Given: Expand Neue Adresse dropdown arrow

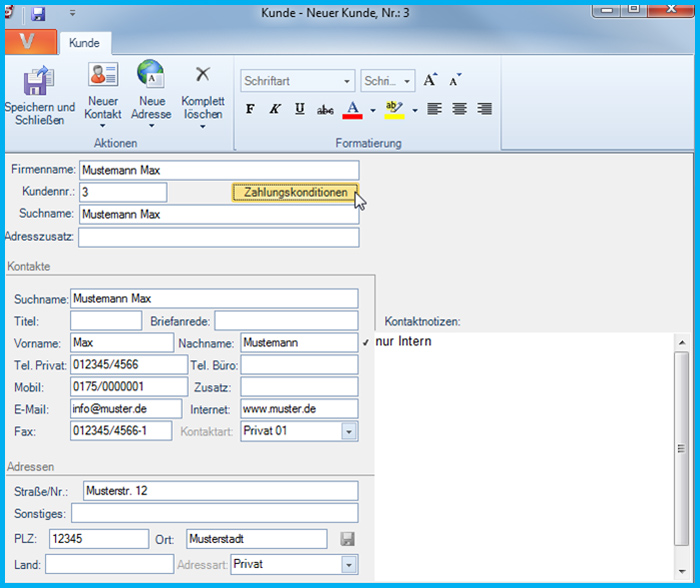Looking at the screenshot, I should pos(151,125).
